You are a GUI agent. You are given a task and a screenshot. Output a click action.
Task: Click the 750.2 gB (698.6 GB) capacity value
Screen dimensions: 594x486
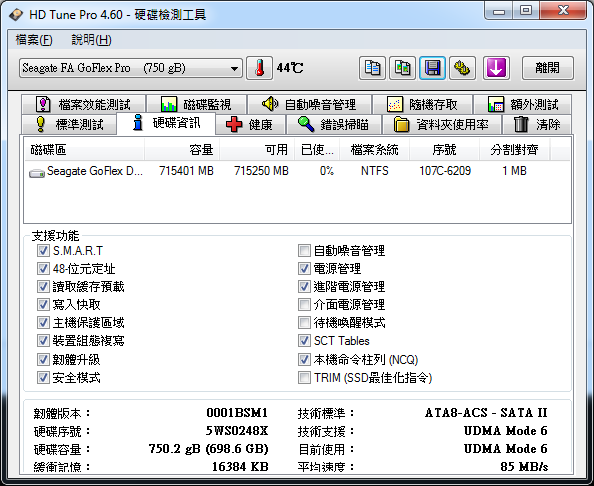coord(208,449)
